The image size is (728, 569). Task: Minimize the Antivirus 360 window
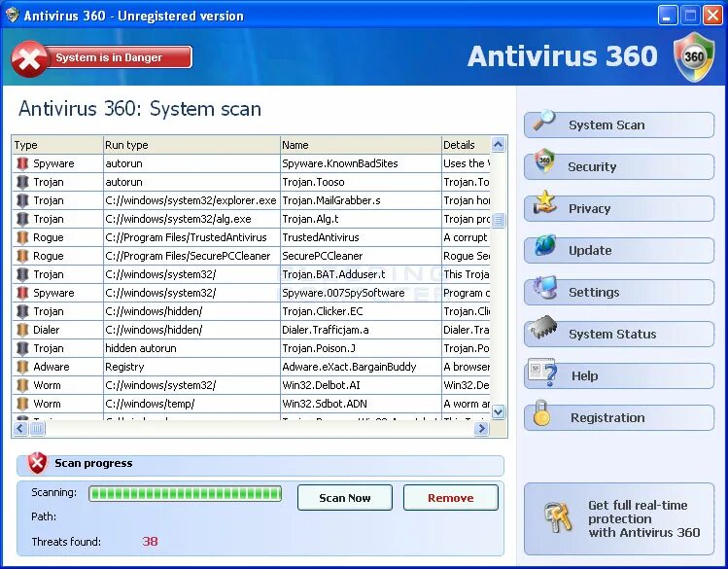668,16
